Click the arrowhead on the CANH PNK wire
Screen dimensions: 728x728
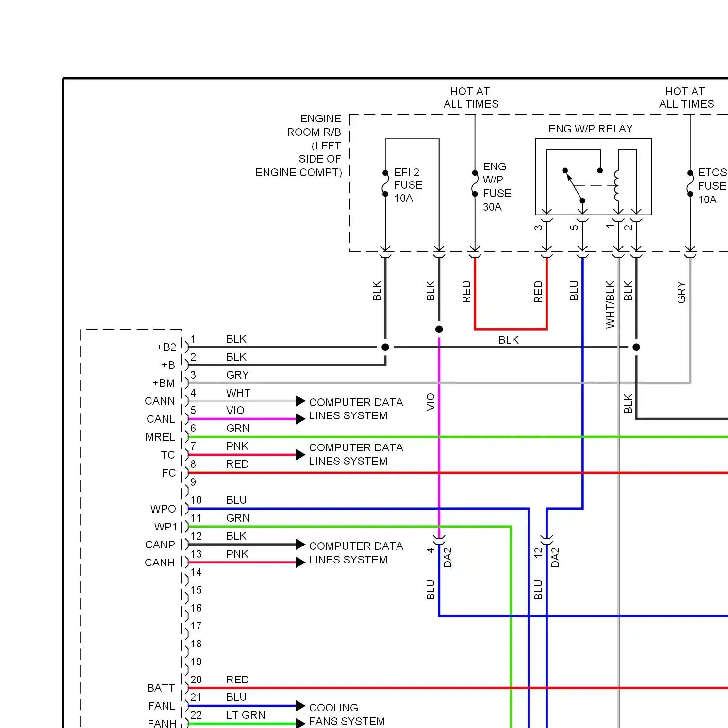pos(300,563)
